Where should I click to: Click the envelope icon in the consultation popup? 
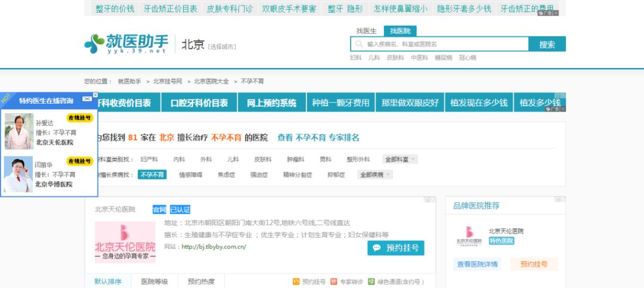(x=86, y=97)
